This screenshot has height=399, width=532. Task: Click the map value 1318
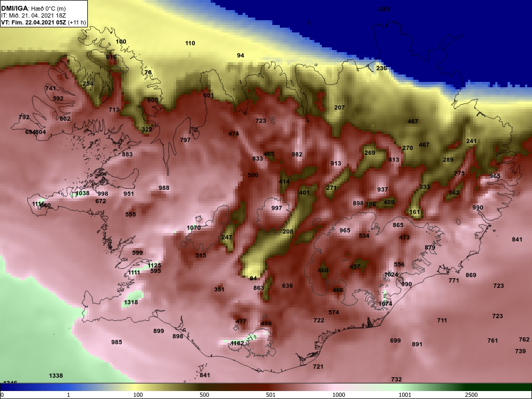click(x=131, y=303)
